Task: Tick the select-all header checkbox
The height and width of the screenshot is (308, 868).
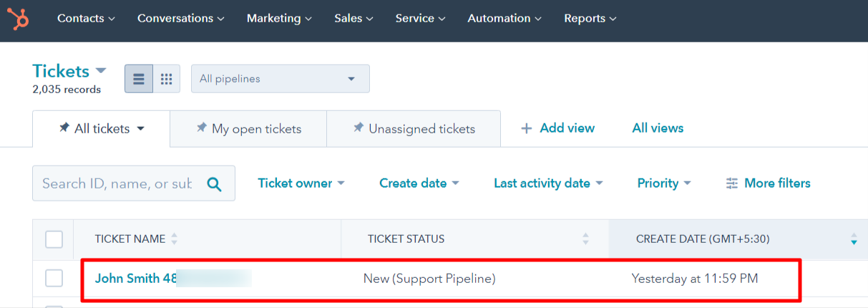Action: [54, 239]
